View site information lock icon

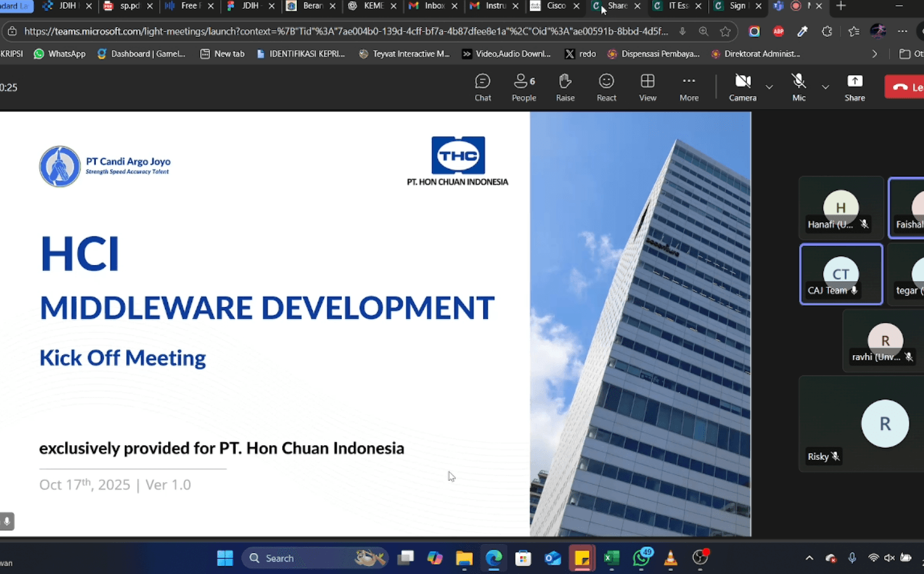click(x=12, y=31)
